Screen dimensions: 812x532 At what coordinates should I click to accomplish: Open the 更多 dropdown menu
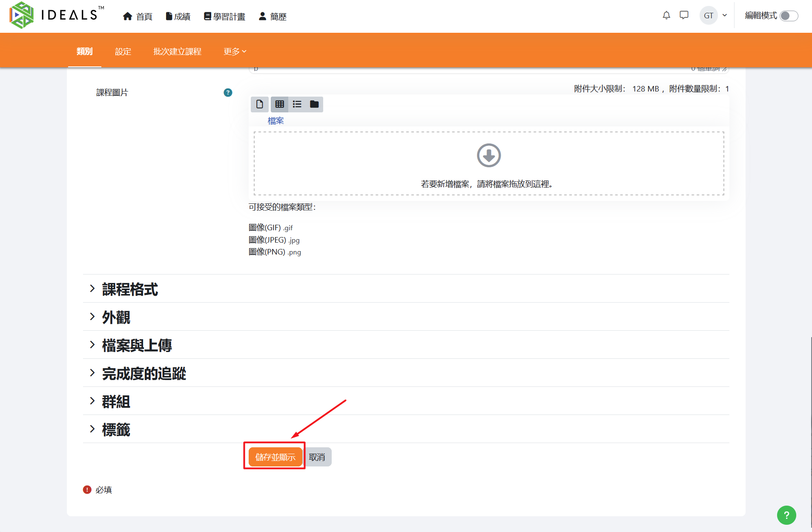point(235,51)
